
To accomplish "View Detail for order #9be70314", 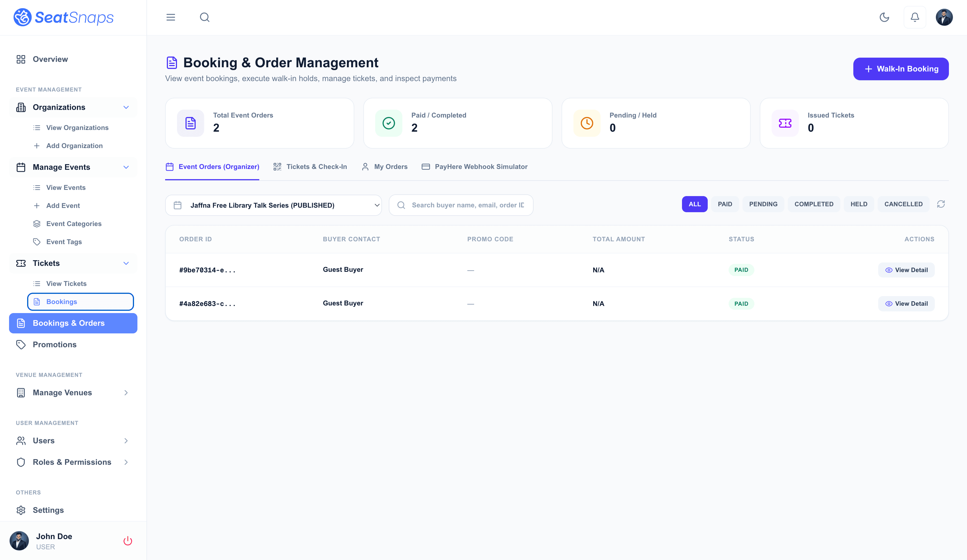I will (x=906, y=270).
